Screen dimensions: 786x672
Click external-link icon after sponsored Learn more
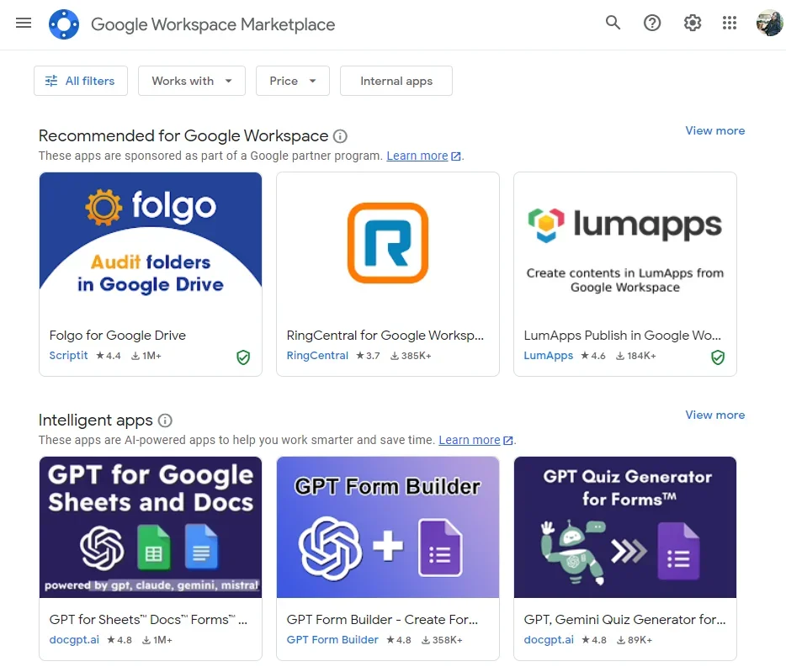tap(455, 156)
